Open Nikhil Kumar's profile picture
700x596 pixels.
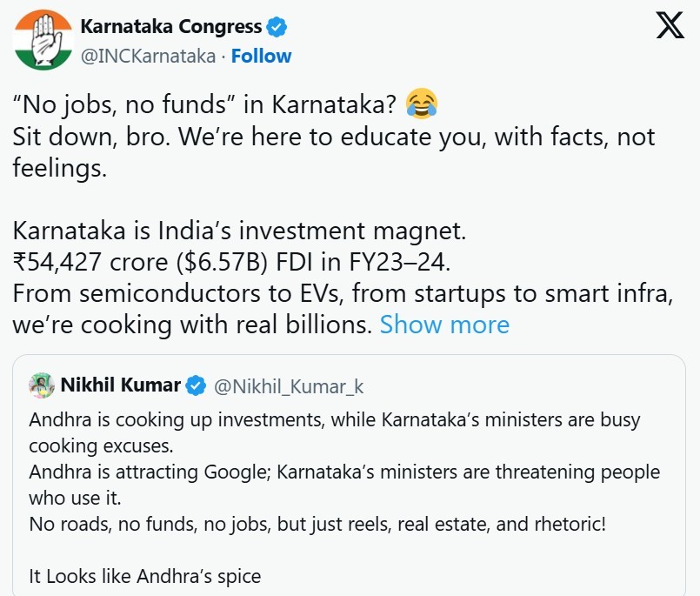click(x=42, y=384)
